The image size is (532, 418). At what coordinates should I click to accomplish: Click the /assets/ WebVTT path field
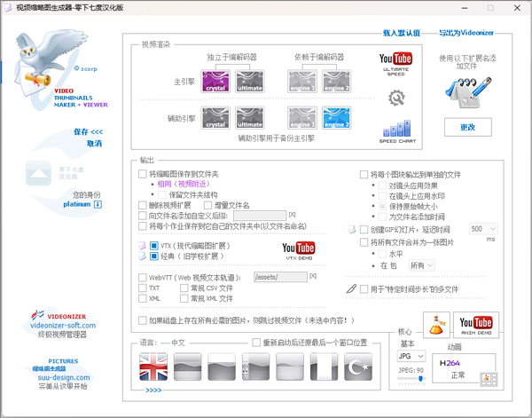click(x=280, y=277)
